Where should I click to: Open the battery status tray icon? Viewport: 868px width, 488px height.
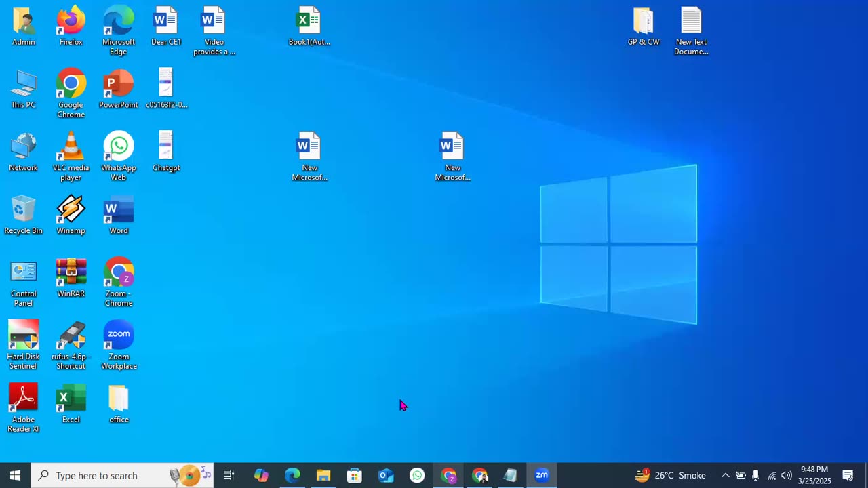point(741,475)
